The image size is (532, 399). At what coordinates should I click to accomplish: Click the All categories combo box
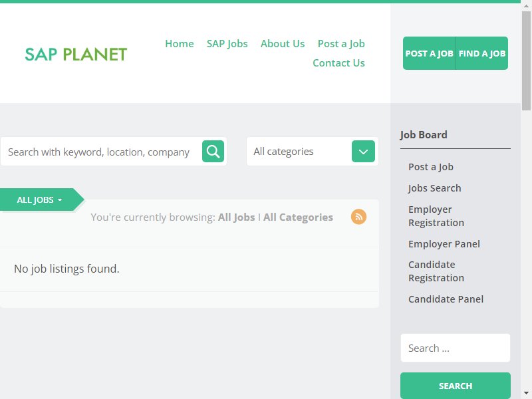pos(313,152)
